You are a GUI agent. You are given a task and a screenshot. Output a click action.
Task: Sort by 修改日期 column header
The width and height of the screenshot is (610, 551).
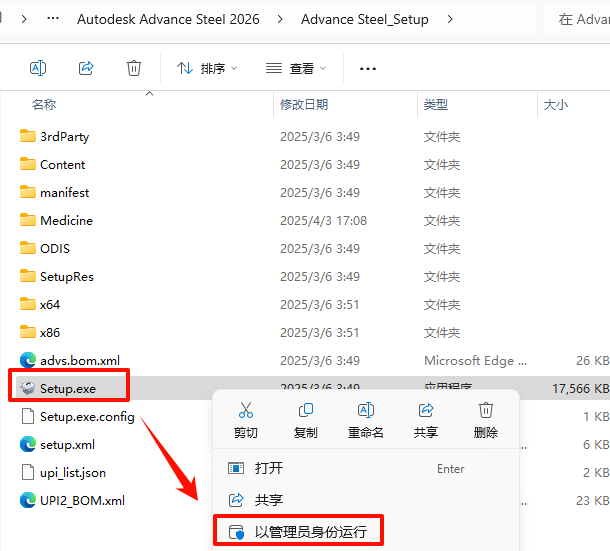click(304, 104)
